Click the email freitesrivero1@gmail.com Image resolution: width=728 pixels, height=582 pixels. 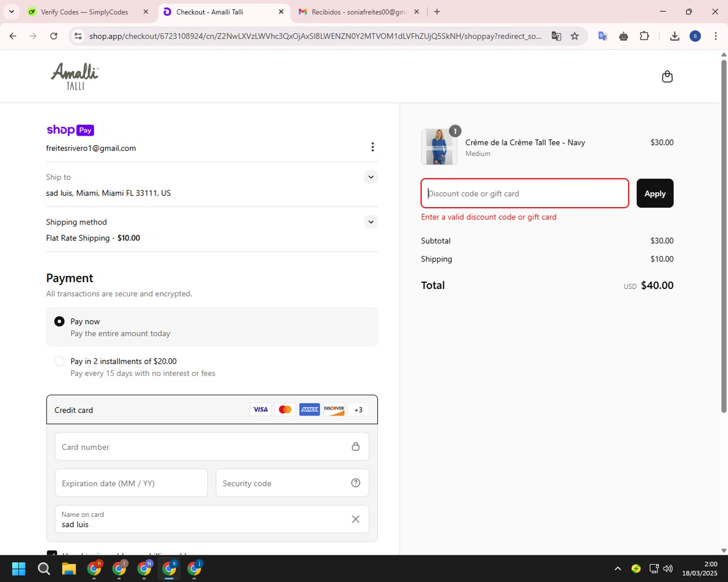point(91,148)
